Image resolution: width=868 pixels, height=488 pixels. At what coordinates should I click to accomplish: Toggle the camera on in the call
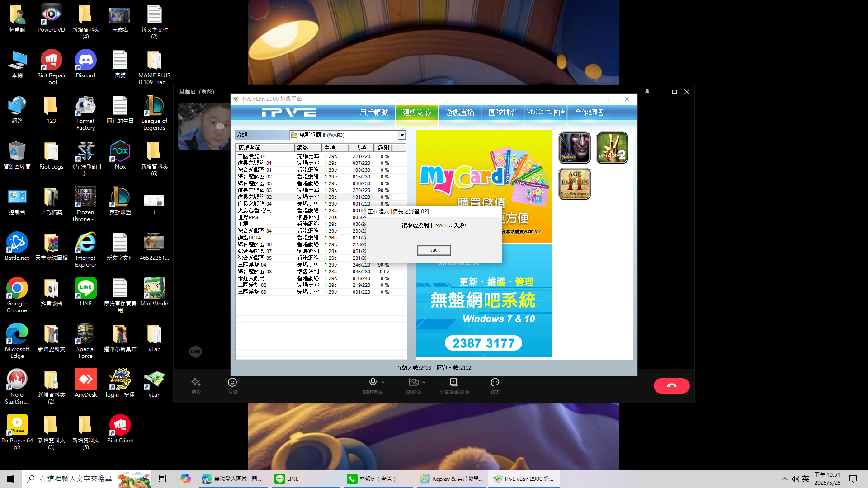tap(413, 383)
